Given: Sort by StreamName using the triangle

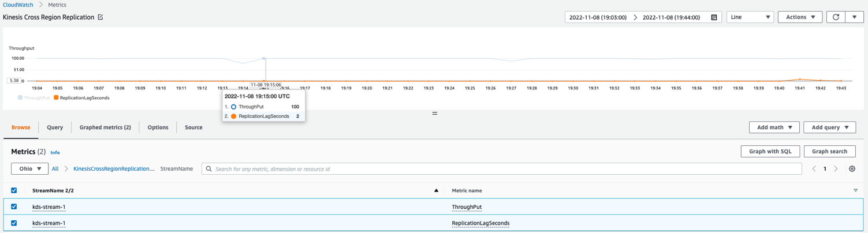Looking at the screenshot, I should tap(436, 190).
